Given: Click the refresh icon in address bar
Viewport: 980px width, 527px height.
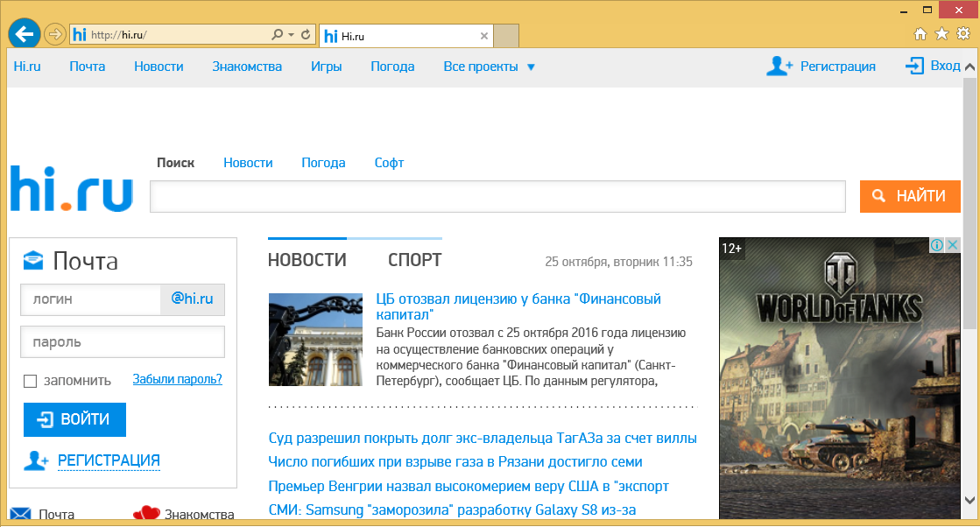Looking at the screenshot, I should click(306, 35).
